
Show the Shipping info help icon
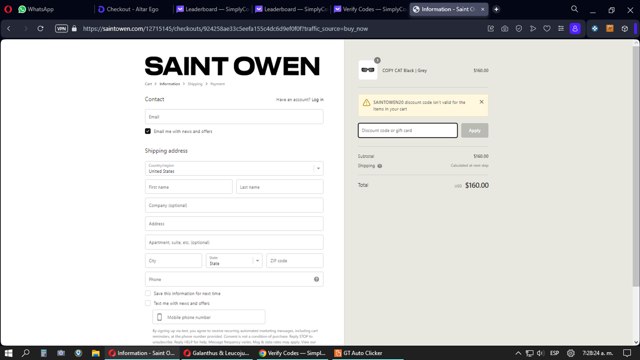pyautogui.click(x=380, y=166)
